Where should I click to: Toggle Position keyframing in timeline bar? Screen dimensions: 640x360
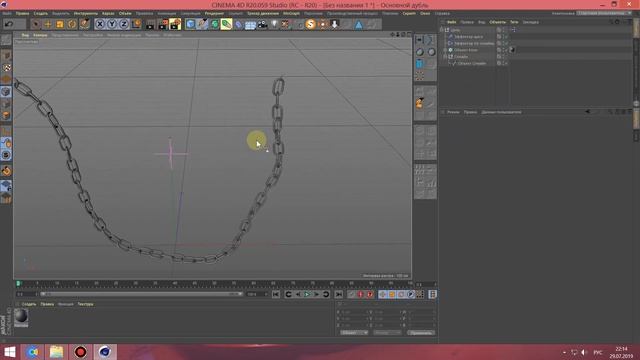[382, 294]
